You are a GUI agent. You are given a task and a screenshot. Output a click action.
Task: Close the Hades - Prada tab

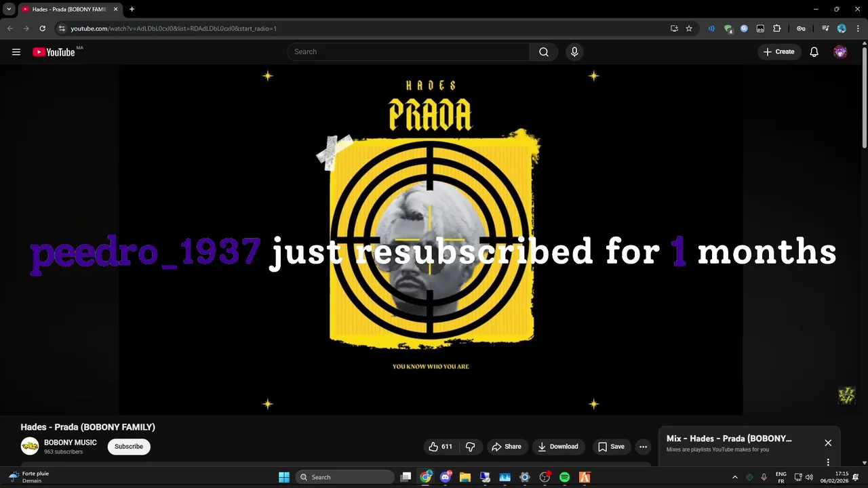[x=115, y=9]
